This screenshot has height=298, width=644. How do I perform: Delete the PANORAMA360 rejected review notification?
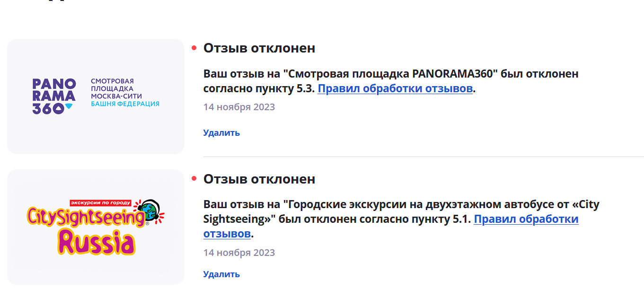tap(221, 133)
